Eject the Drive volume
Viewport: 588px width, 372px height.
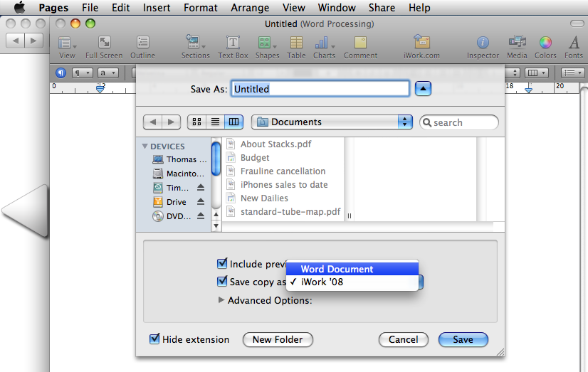[201, 201]
